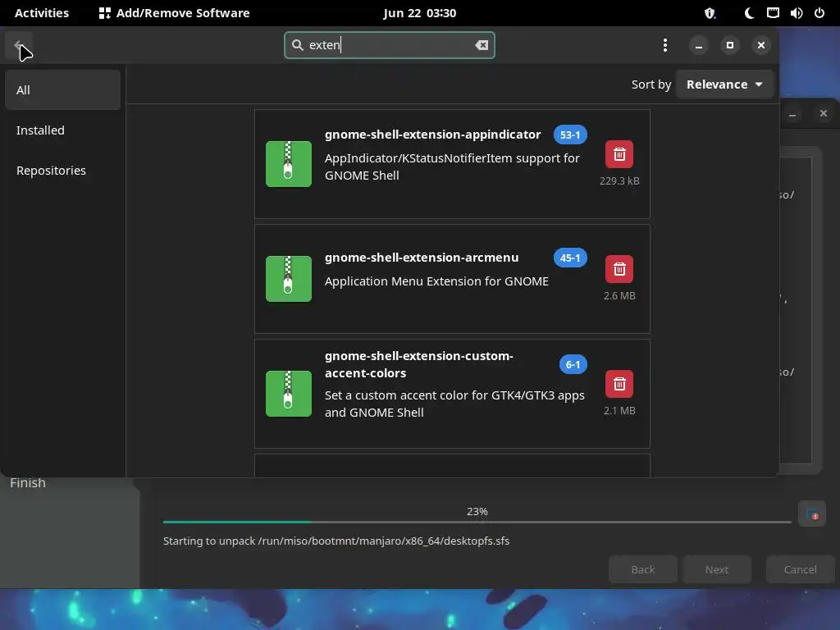Click the 6-1 version badge
This screenshot has height=630, width=840.
tap(573, 365)
